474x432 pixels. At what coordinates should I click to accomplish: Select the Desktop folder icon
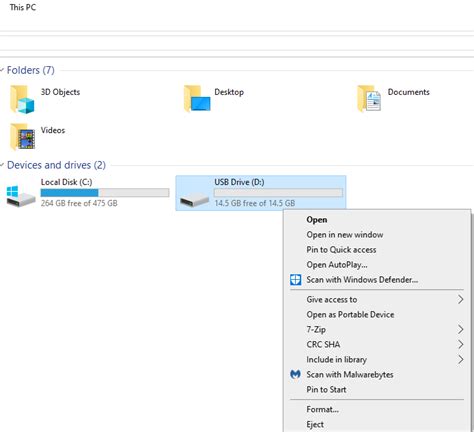click(197, 99)
